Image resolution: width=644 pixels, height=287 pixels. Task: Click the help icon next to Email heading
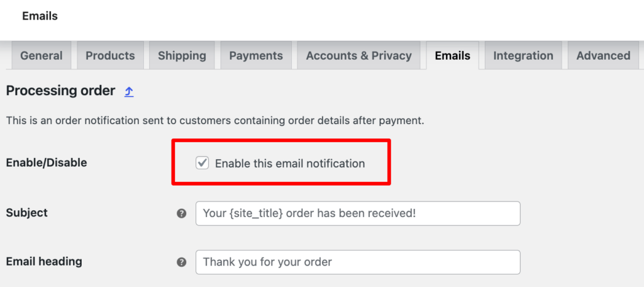182,262
